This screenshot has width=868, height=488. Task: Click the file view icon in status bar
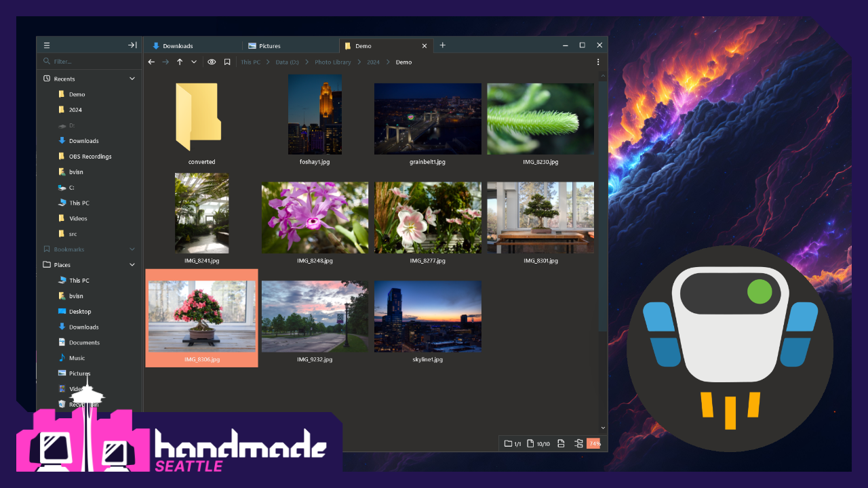click(x=561, y=444)
